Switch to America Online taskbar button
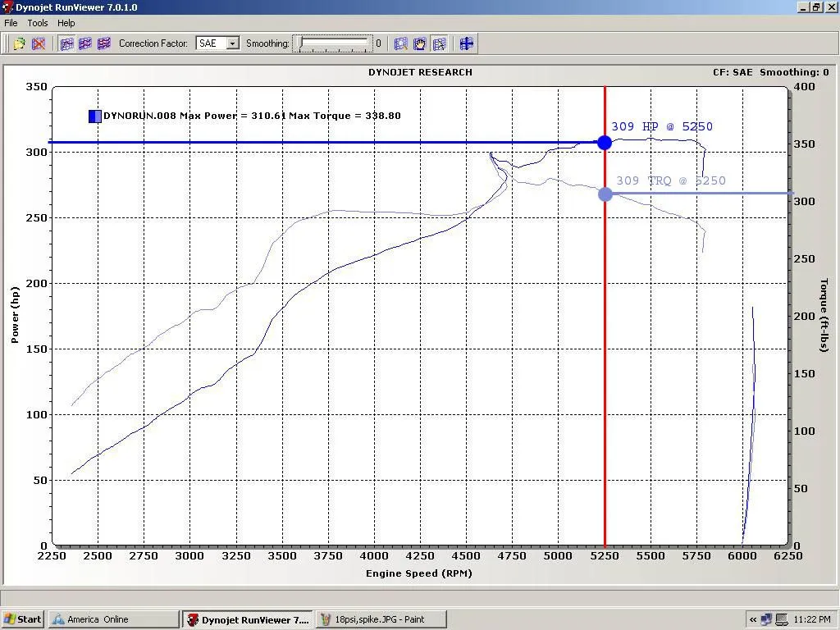840x630 pixels. pyautogui.click(x=113, y=619)
